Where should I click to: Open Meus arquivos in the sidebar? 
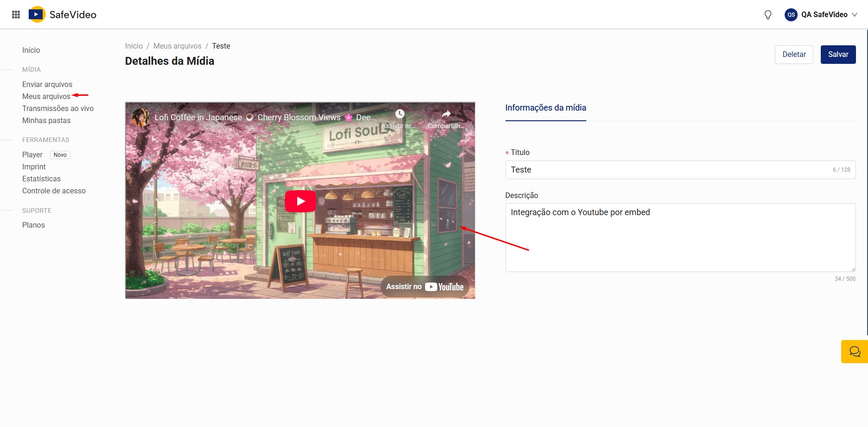click(46, 96)
